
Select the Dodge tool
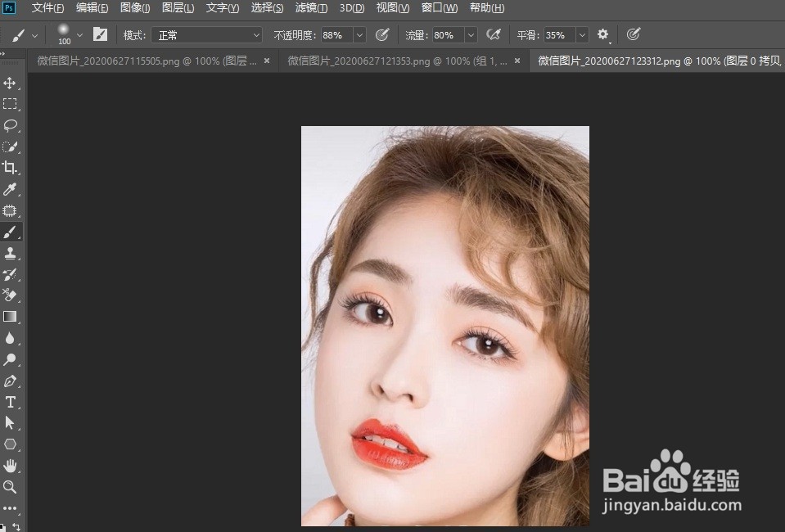[10, 359]
